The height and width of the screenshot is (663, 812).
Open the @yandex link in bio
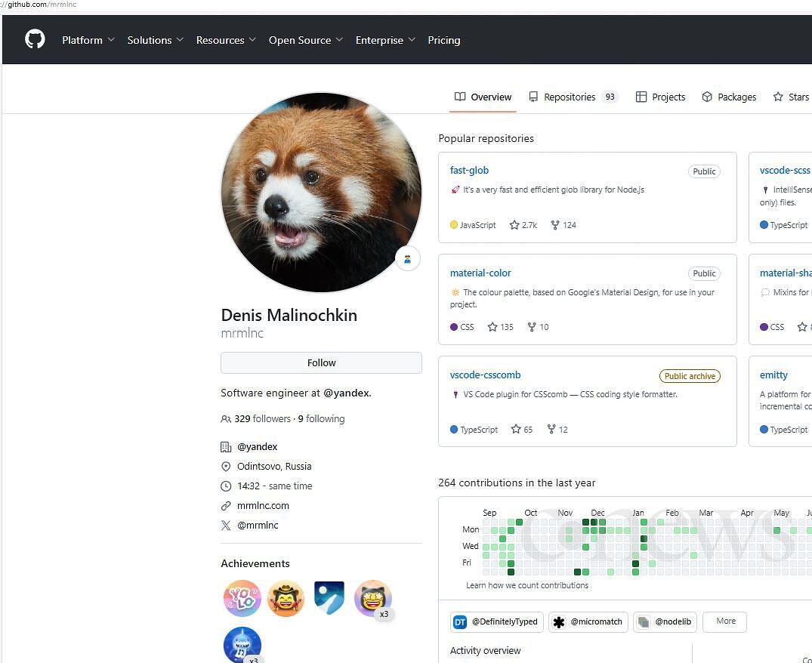[x=346, y=393]
